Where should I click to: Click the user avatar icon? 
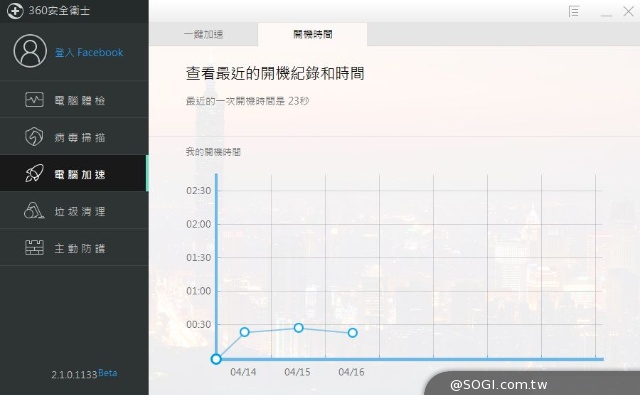(30, 51)
